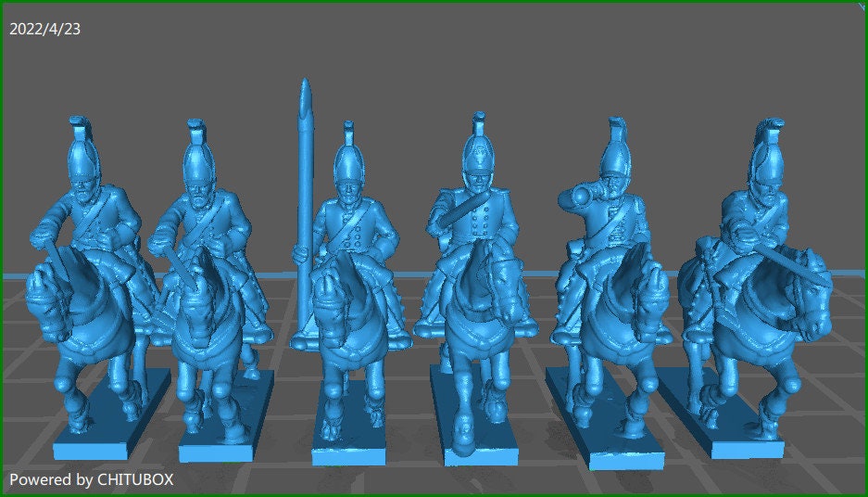
Task: Click the 2022/4/23 date label
Action: 45,29
